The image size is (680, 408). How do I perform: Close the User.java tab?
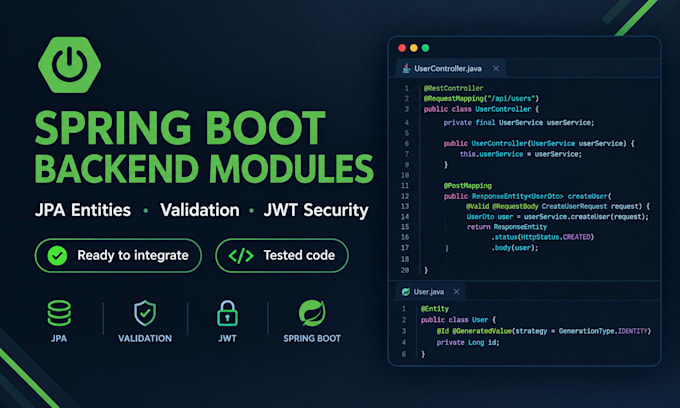click(x=456, y=292)
